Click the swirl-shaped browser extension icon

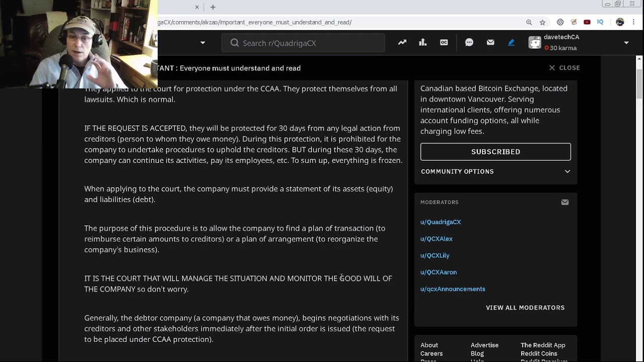click(560, 22)
